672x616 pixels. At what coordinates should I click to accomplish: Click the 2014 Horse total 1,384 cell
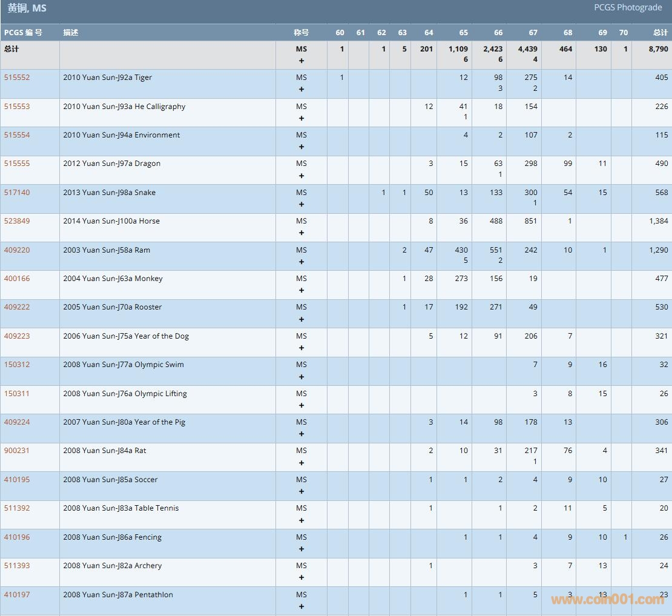pos(658,221)
